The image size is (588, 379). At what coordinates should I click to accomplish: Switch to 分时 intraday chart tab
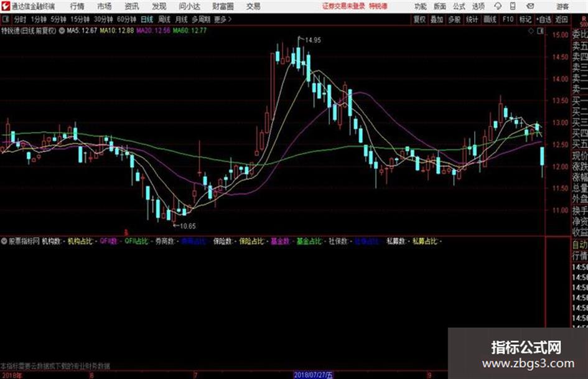(x=20, y=19)
